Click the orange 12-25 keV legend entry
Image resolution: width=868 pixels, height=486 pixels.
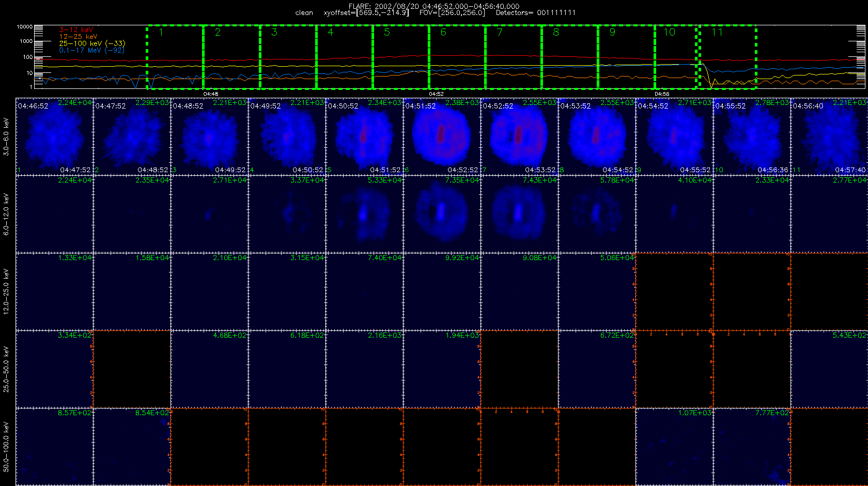[x=78, y=37]
